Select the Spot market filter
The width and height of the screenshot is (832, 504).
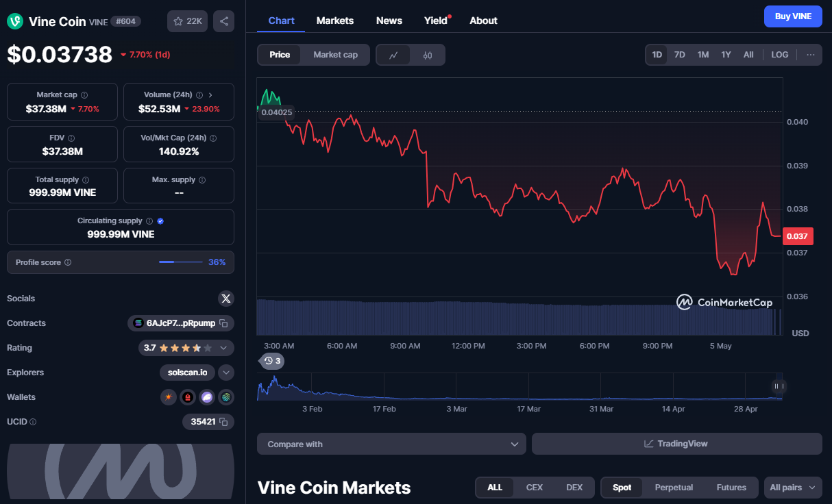pyautogui.click(x=622, y=487)
